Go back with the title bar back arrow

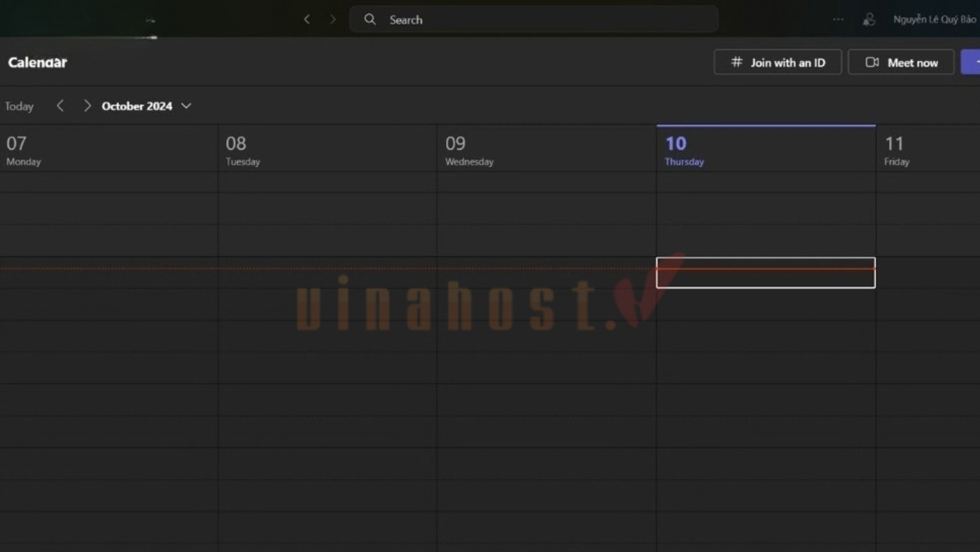[307, 20]
